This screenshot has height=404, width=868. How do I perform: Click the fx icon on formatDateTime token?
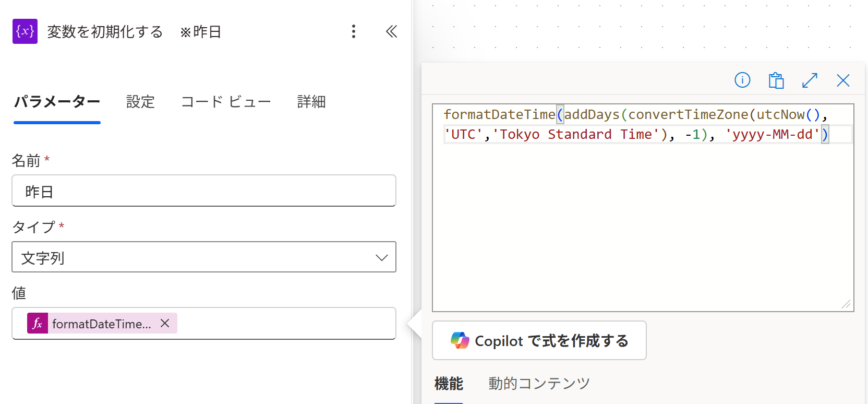pyautogui.click(x=38, y=324)
